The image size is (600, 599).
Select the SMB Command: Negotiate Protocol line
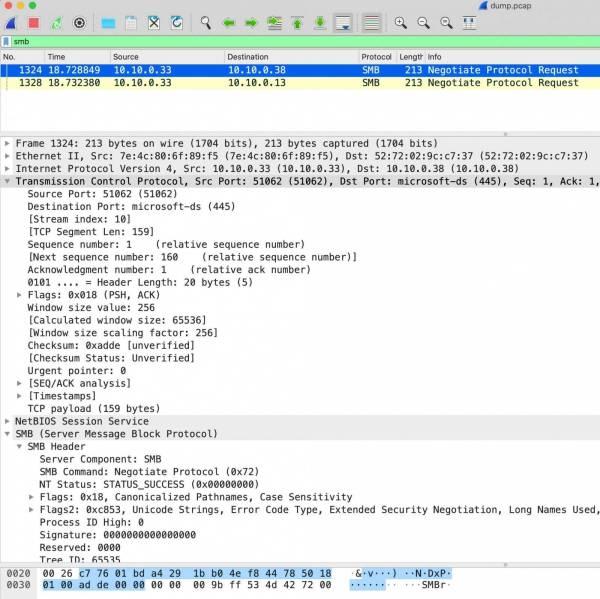pyautogui.click(x=145, y=471)
